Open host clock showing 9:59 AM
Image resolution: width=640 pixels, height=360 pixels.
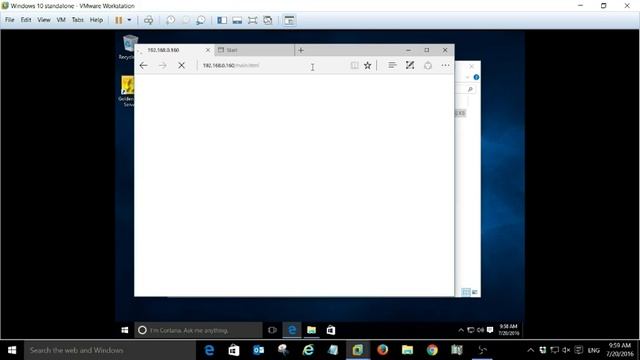pos(620,350)
